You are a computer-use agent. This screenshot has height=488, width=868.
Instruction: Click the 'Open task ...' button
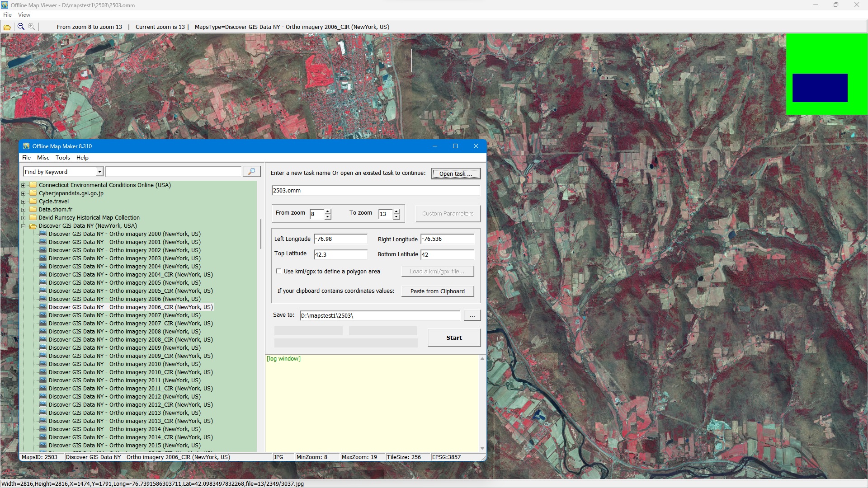click(x=456, y=174)
